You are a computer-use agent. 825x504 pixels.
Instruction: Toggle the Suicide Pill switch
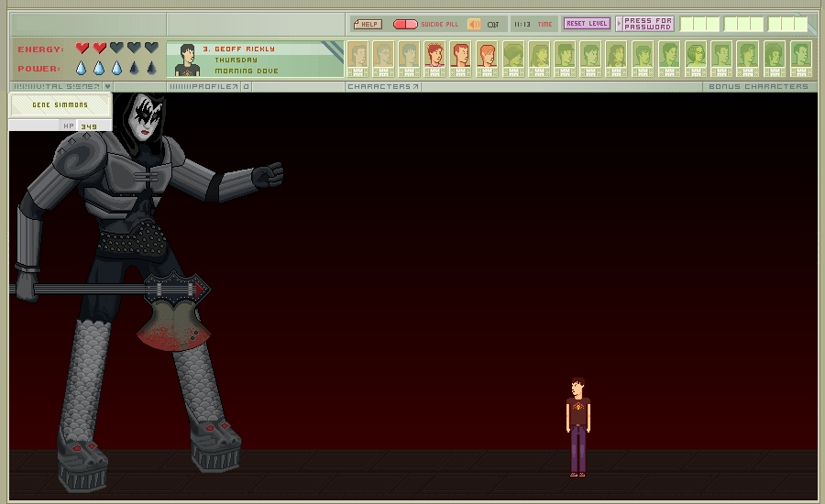[405, 24]
